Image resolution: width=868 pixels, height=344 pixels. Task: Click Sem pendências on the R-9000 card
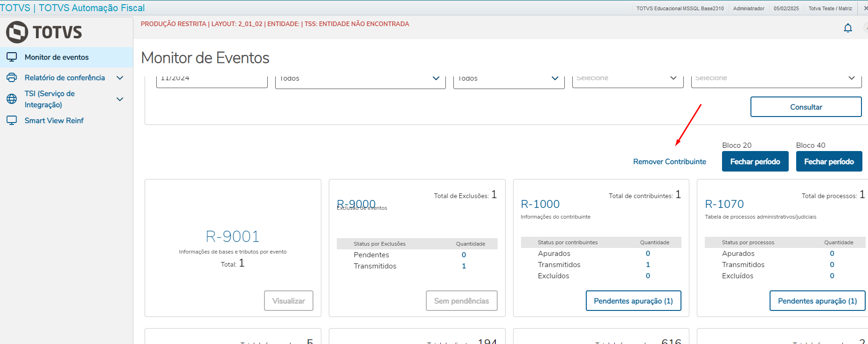pos(462,301)
